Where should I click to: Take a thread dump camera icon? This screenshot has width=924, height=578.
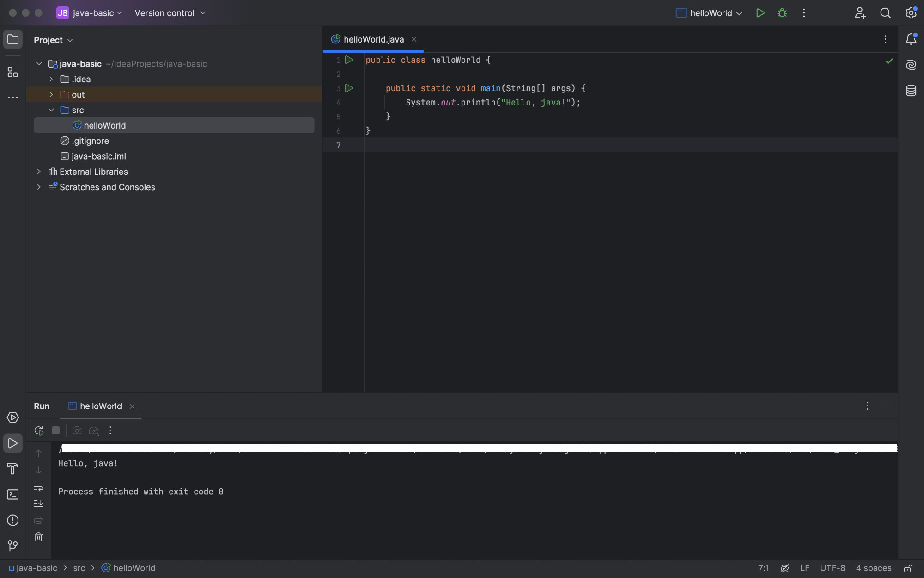pyautogui.click(x=77, y=430)
